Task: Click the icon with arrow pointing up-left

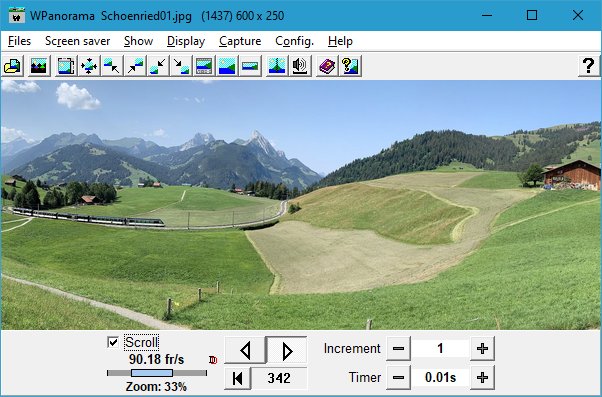Action: (x=112, y=66)
